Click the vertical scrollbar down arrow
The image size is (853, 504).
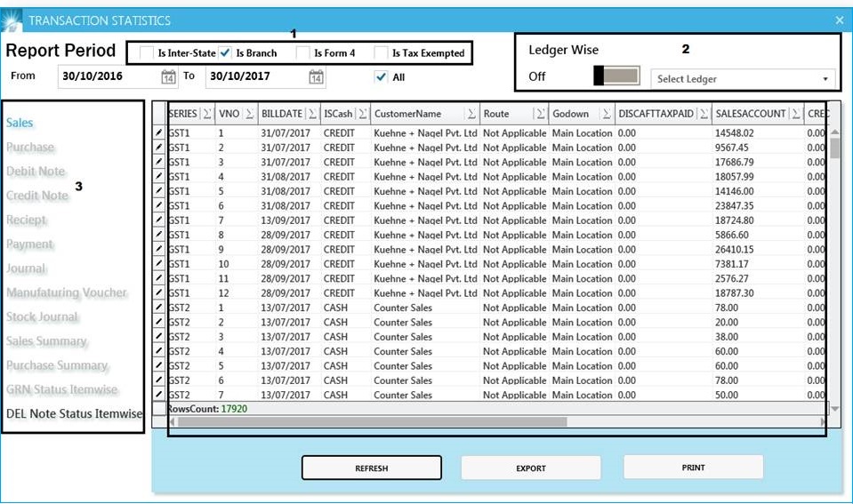click(834, 408)
